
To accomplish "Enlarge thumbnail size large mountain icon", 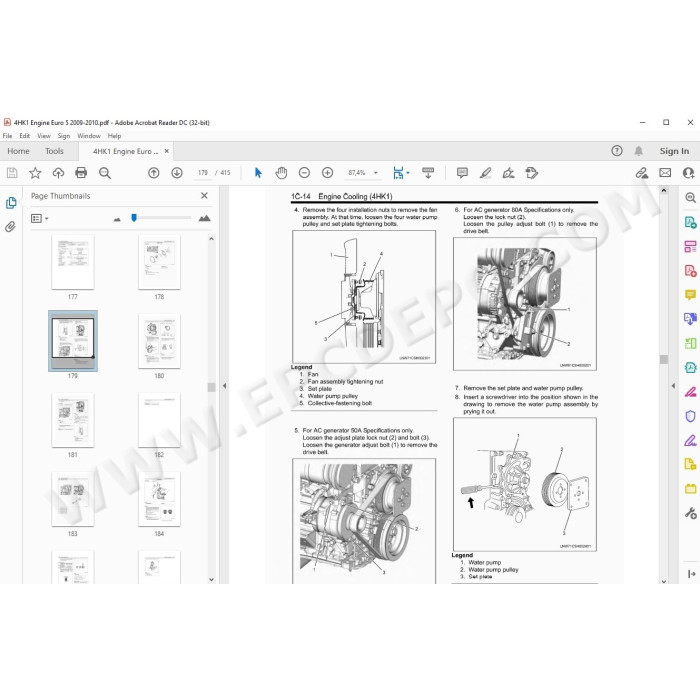I will point(204,218).
